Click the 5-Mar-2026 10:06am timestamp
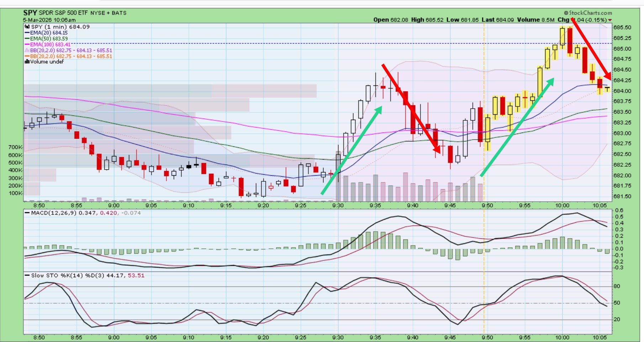 click(x=49, y=20)
